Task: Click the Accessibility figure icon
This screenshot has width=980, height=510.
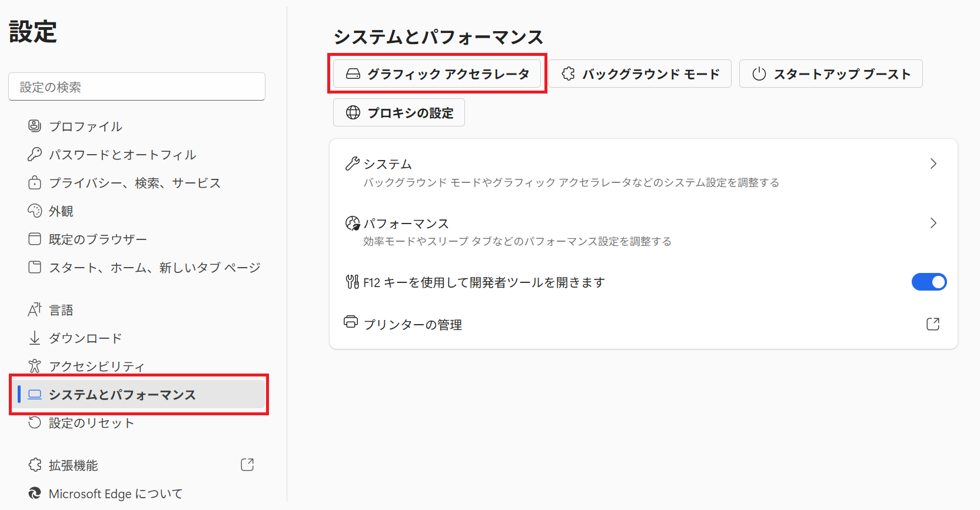Action: pos(35,366)
